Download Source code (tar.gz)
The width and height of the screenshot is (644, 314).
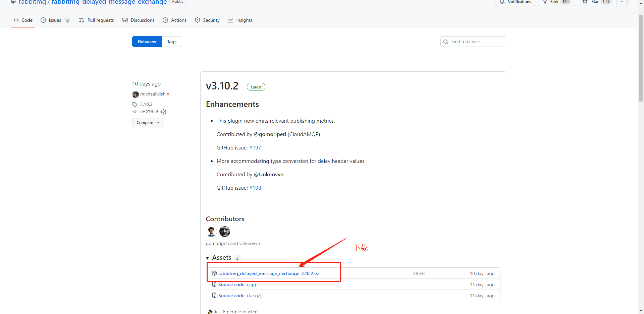(x=240, y=296)
